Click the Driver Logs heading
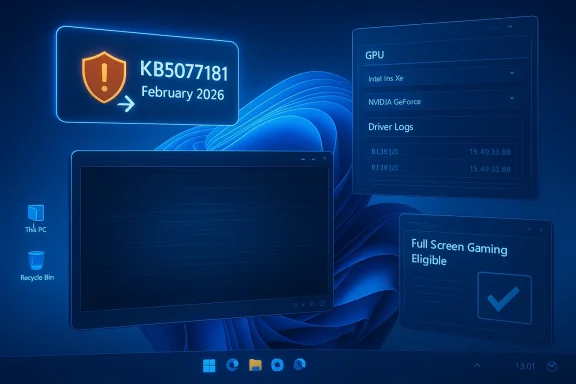 coord(390,127)
